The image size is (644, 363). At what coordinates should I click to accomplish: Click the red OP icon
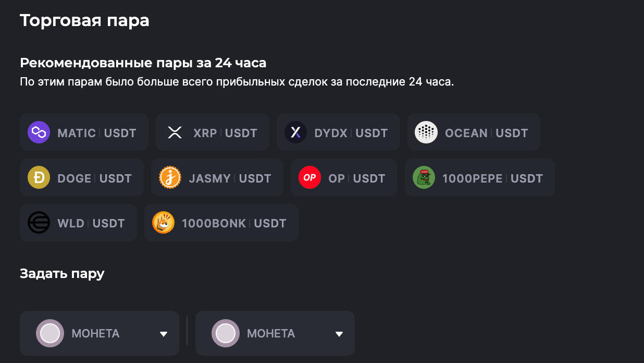(309, 177)
